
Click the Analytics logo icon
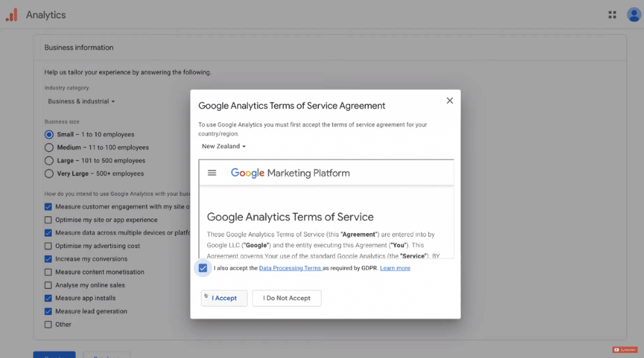click(x=12, y=15)
